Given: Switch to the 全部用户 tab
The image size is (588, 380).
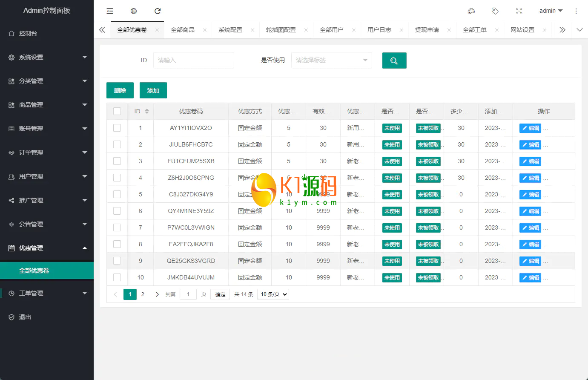Looking at the screenshot, I should click(331, 30).
